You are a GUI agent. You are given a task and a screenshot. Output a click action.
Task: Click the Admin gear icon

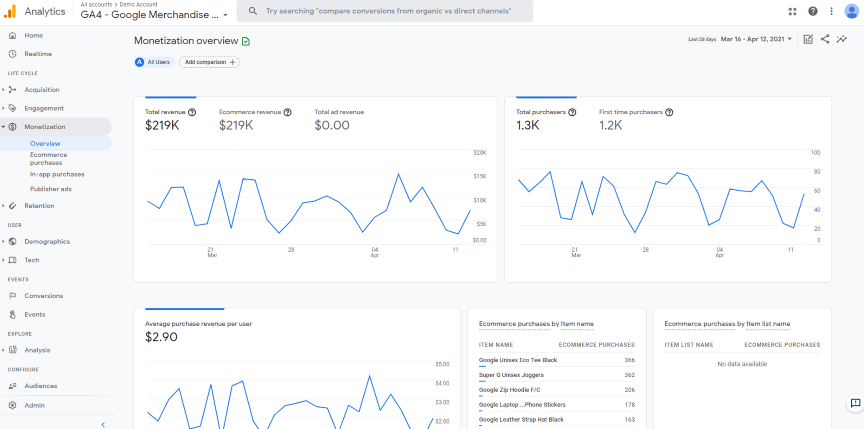12,405
